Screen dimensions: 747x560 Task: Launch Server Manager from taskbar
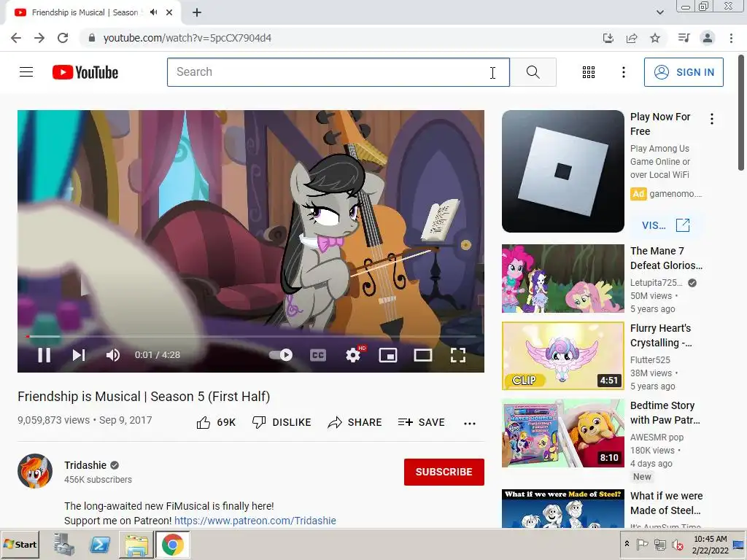[64, 545]
